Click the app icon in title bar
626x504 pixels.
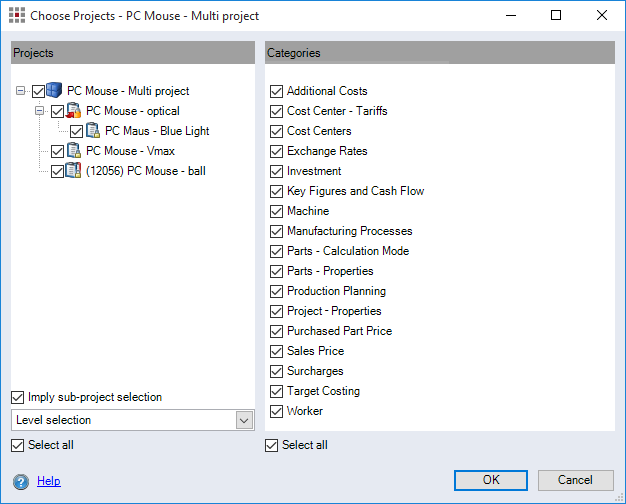[16, 16]
